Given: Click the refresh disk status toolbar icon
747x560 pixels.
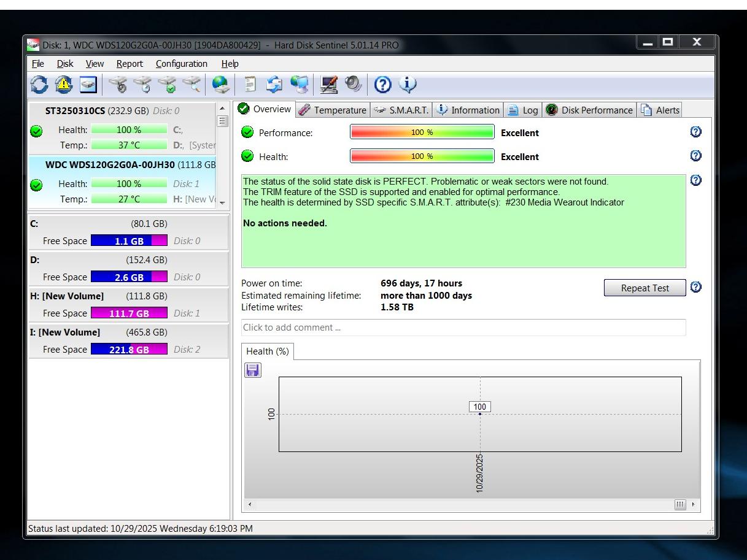Looking at the screenshot, I should pyautogui.click(x=39, y=85).
